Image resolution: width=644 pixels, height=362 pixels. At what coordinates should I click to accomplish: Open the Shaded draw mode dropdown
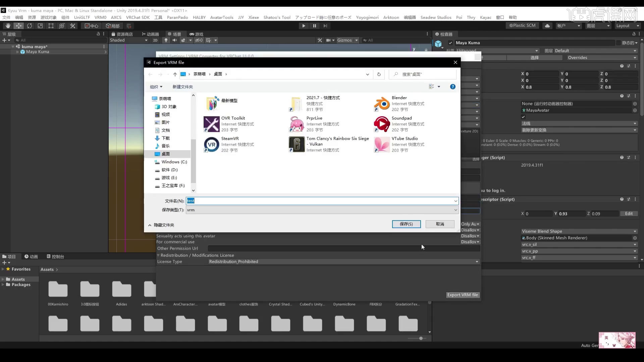[x=128, y=40]
